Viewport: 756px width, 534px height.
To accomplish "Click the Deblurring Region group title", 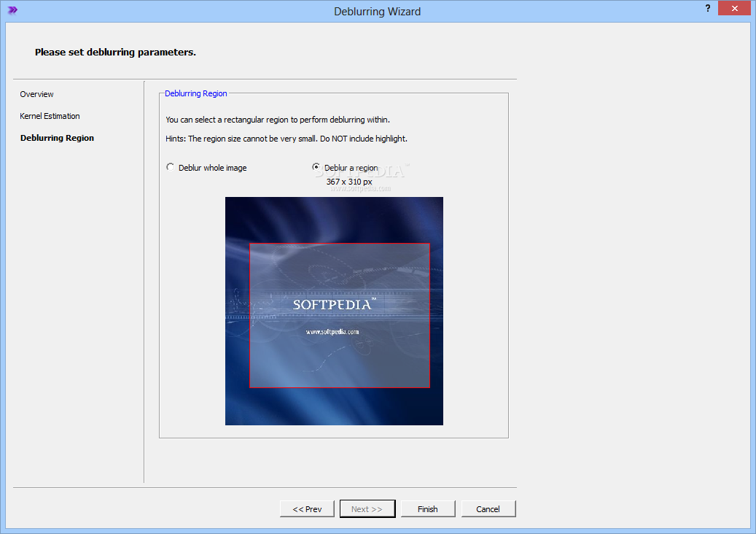I will coord(196,93).
